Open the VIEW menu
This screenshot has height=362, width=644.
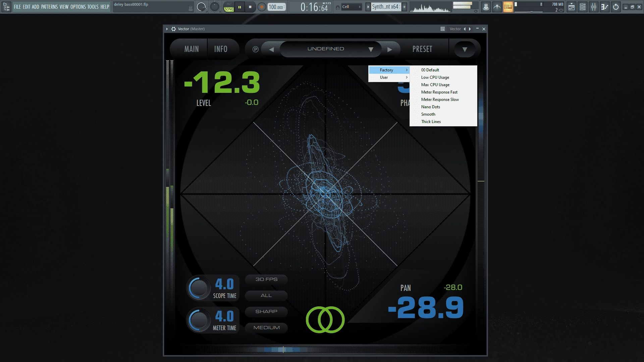pos(64,7)
